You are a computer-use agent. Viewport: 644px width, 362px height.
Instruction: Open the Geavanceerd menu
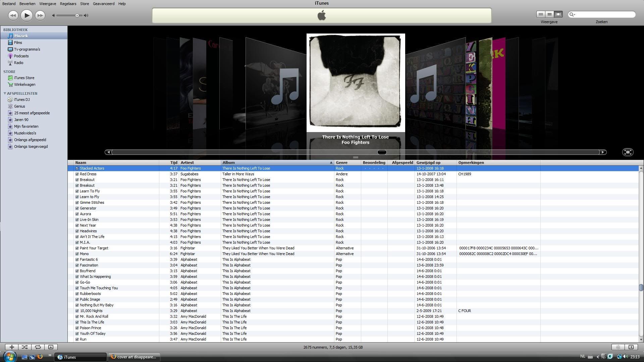point(104,4)
